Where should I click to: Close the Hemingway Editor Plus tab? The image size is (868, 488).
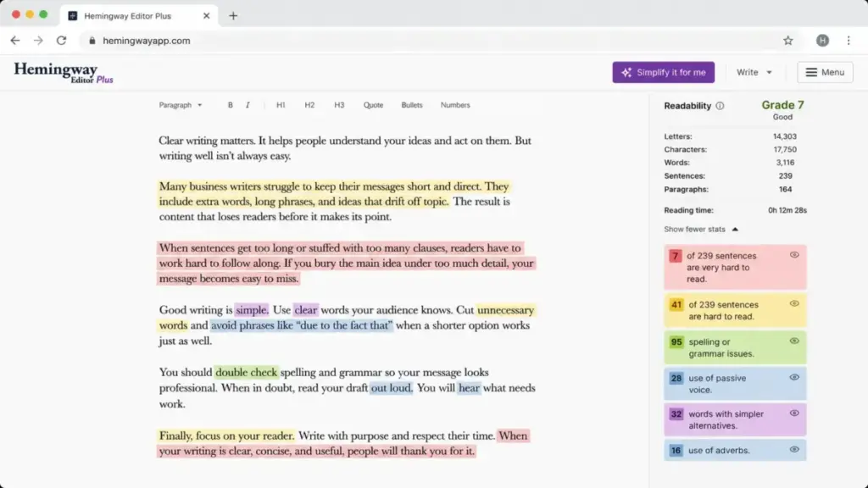click(x=207, y=16)
